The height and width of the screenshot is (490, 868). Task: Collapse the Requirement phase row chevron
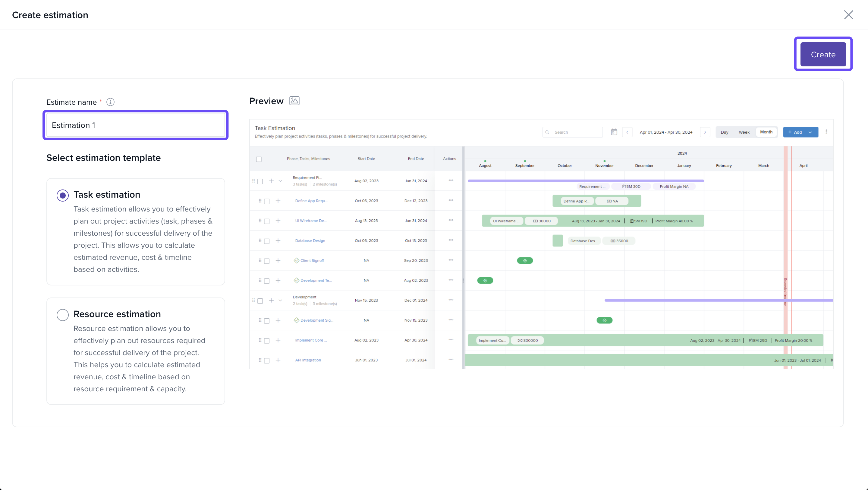[280, 181]
